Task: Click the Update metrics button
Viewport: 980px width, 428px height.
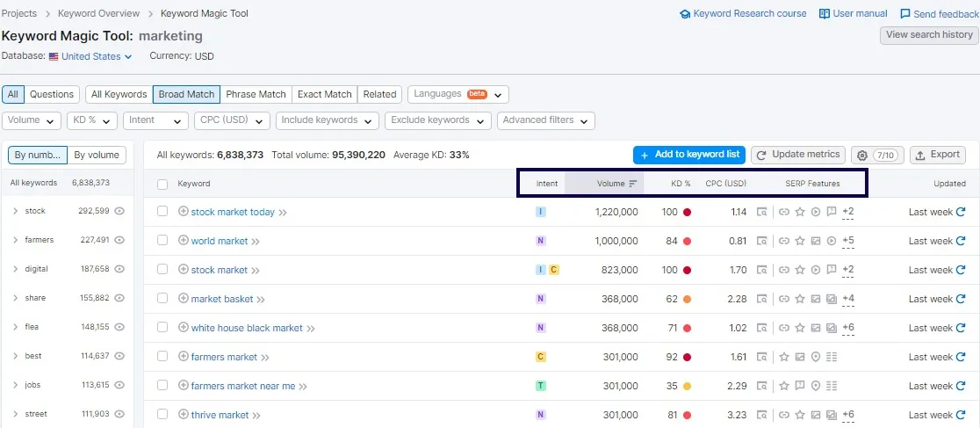Action: click(798, 155)
